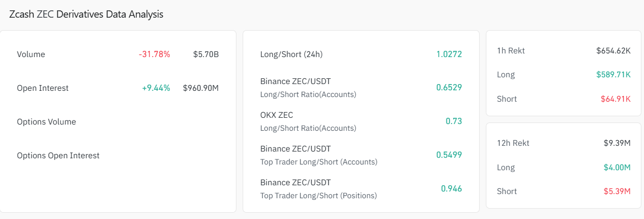Click the 12h Rekt label
Screen dimensions: 644x219
tap(513, 143)
